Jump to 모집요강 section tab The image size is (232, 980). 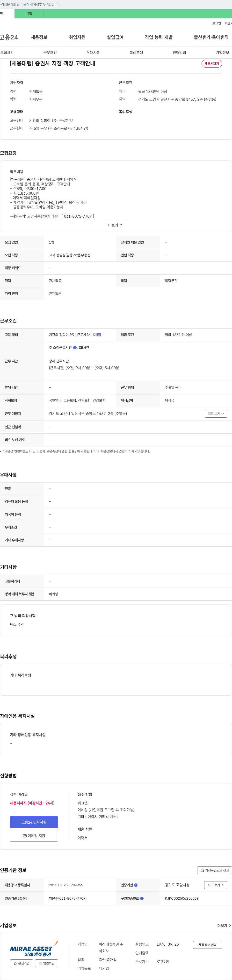[x=7, y=53]
